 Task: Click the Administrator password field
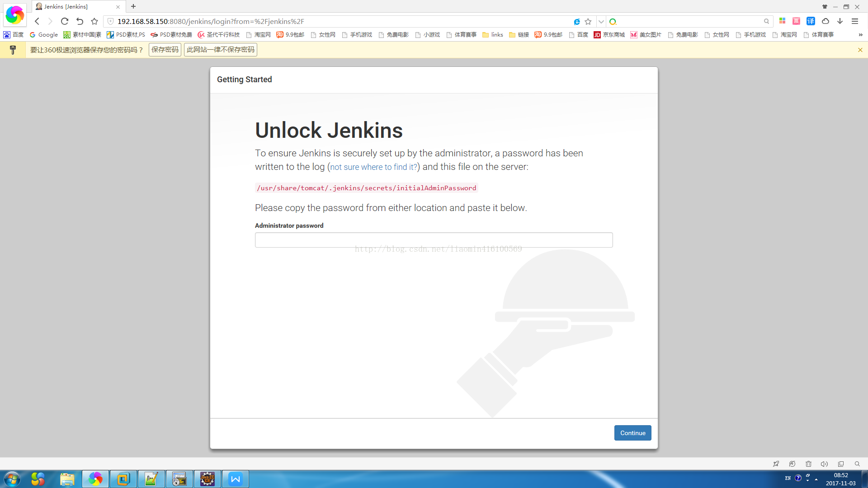click(434, 240)
